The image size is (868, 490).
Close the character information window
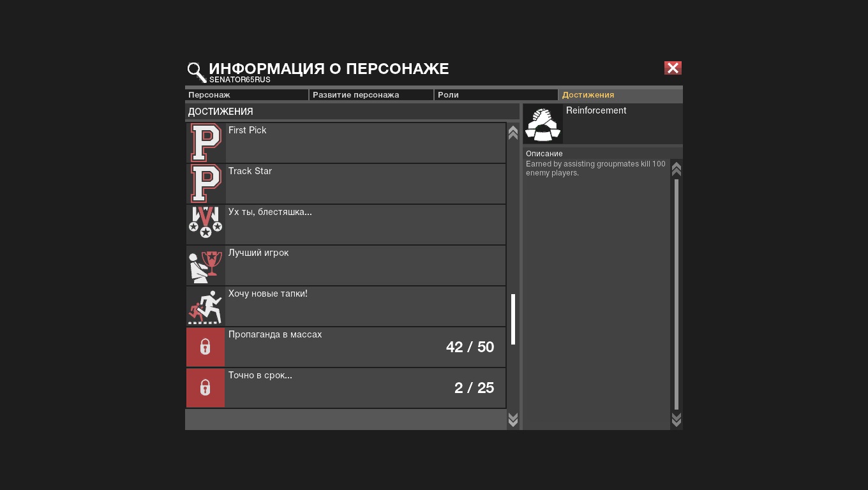[x=673, y=68]
